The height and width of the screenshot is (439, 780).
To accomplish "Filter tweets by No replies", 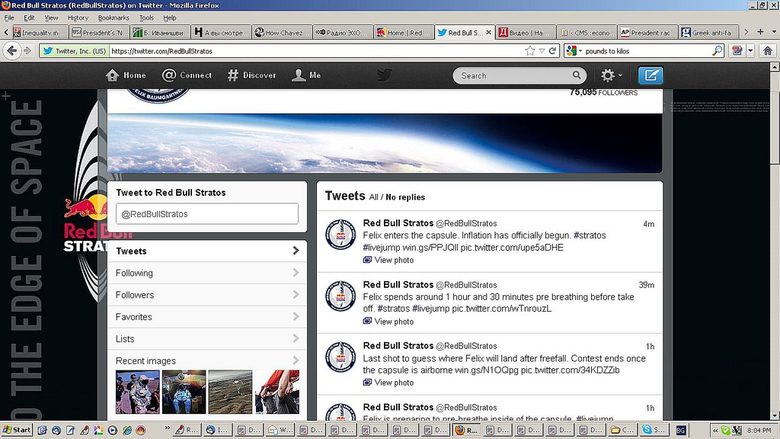I will (x=405, y=197).
